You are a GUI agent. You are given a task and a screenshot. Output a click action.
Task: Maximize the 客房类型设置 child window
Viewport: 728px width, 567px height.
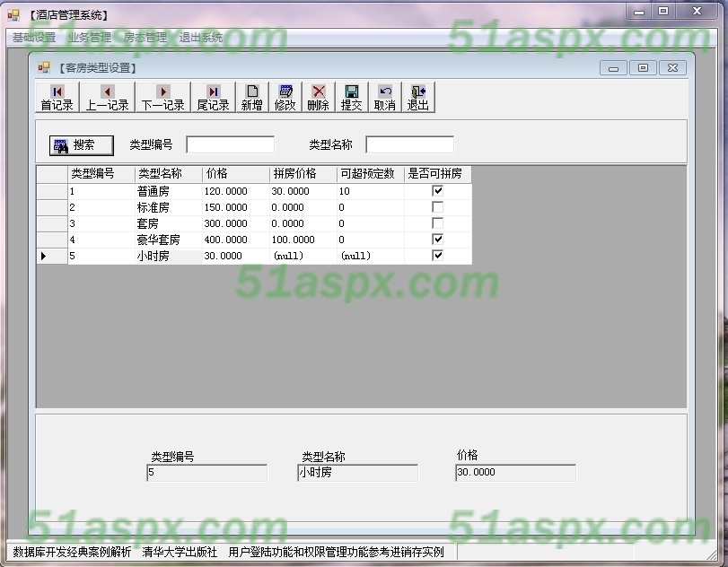coord(643,68)
